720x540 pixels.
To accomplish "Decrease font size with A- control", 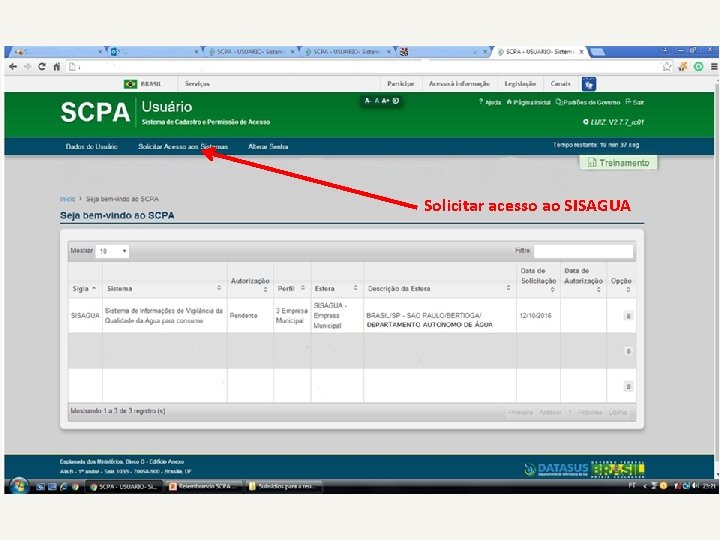I will click(367, 101).
